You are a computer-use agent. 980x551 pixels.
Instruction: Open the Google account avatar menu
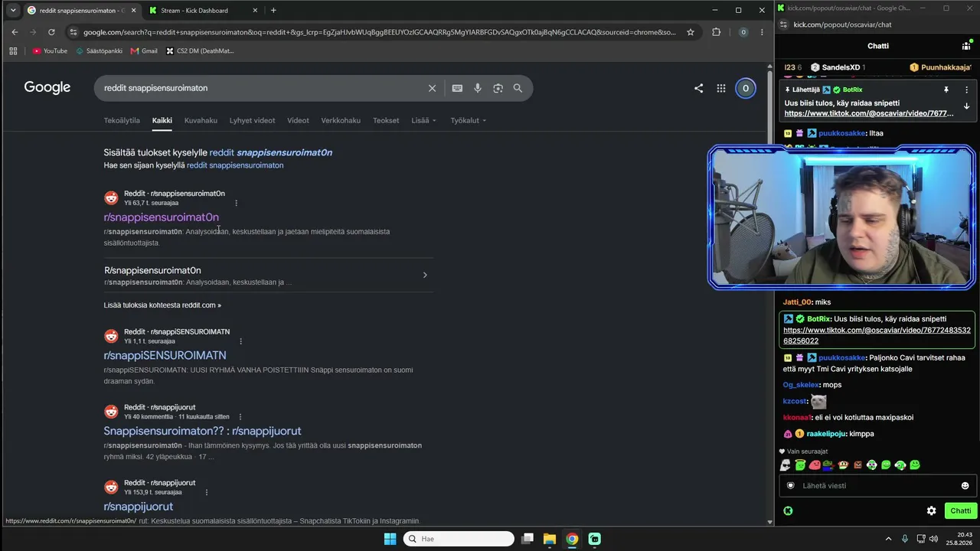pos(746,88)
